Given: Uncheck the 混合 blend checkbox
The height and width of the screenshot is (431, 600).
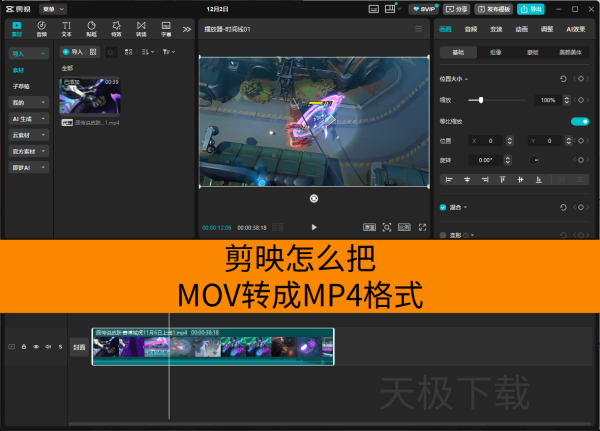Looking at the screenshot, I should coord(443,207).
